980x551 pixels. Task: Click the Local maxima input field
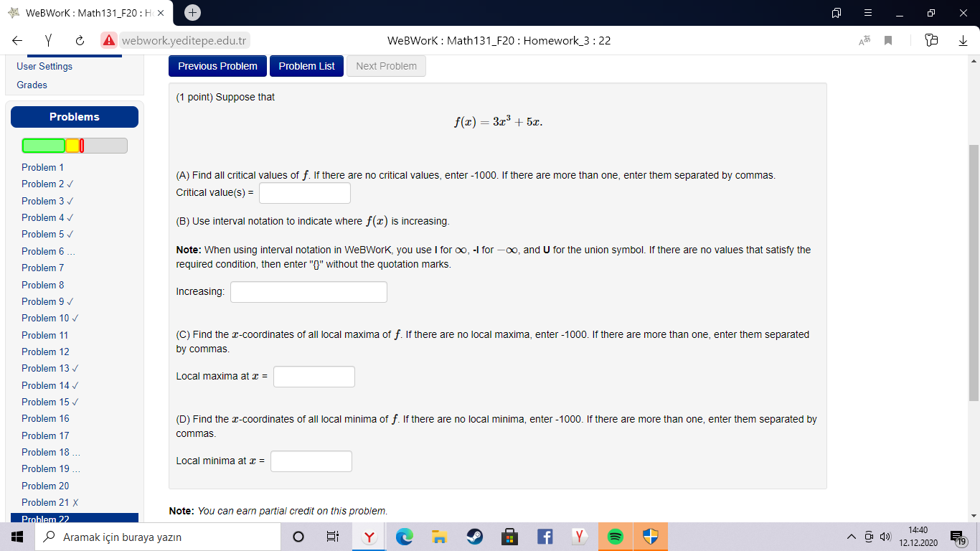pyautogui.click(x=314, y=377)
